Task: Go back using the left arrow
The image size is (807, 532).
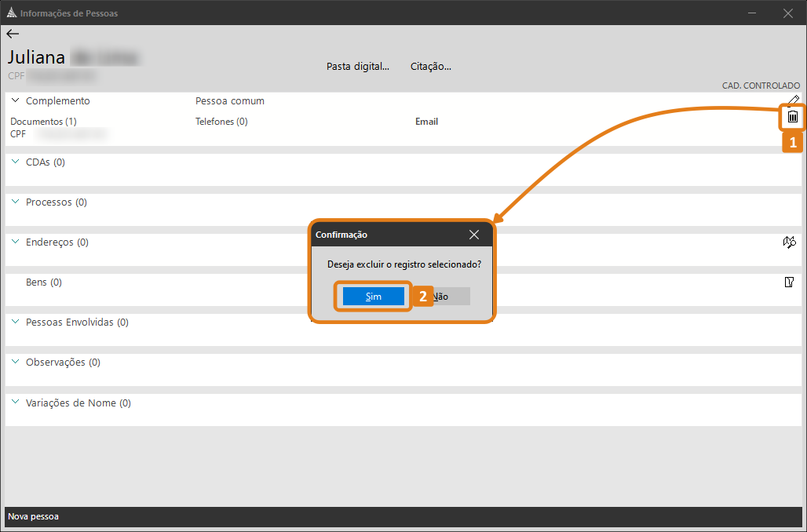Action: pos(13,34)
